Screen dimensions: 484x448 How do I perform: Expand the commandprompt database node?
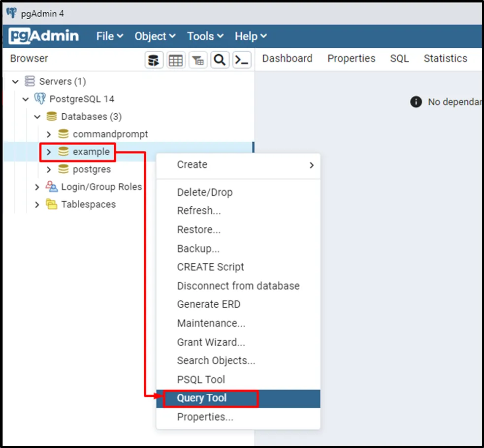click(x=48, y=134)
